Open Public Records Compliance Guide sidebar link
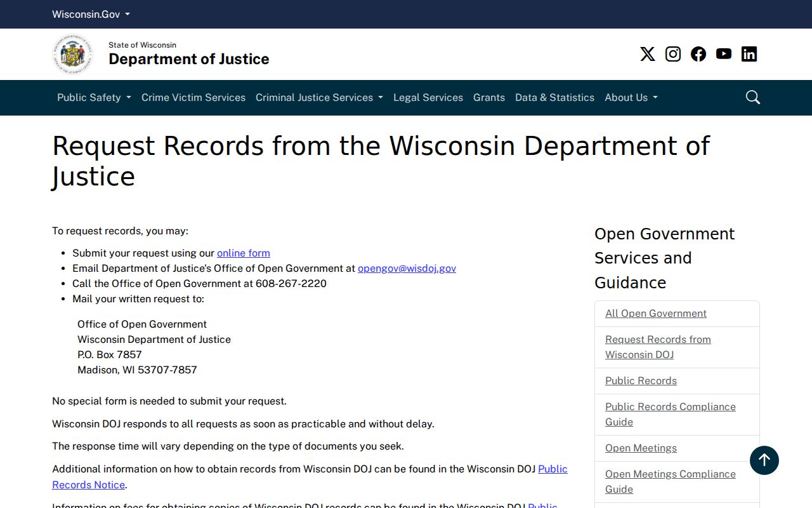 pos(671,414)
